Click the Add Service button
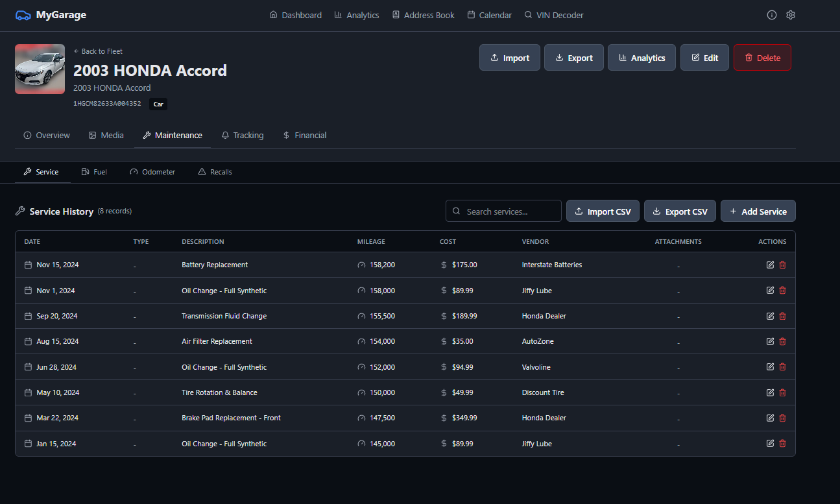The image size is (840, 504). [x=758, y=211]
